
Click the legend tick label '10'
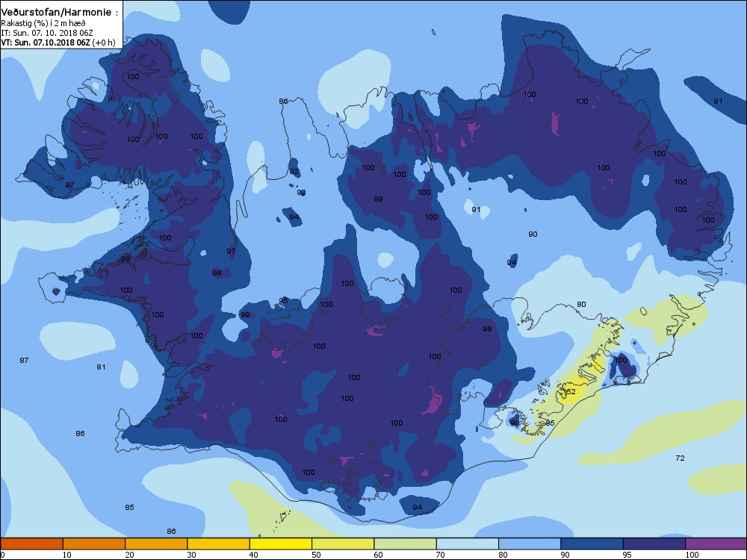coord(67,555)
